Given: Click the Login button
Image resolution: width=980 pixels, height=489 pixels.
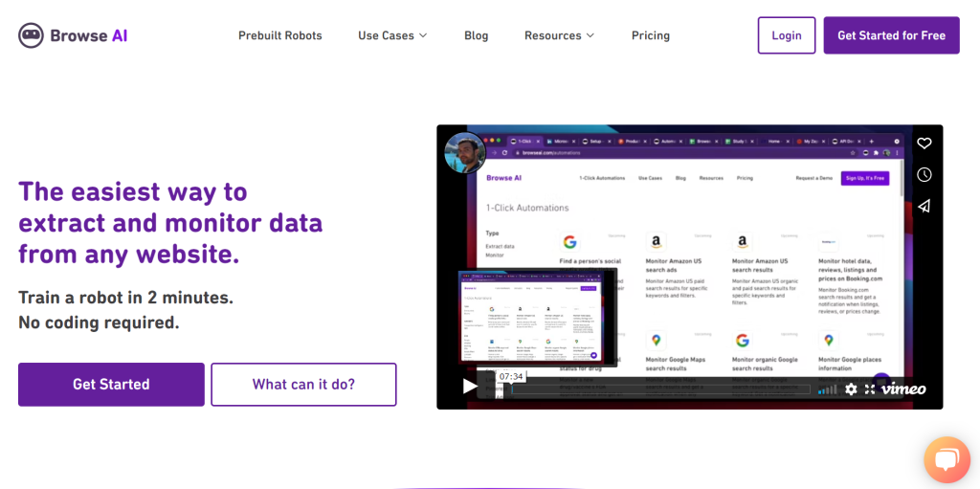Looking at the screenshot, I should tap(787, 35).
